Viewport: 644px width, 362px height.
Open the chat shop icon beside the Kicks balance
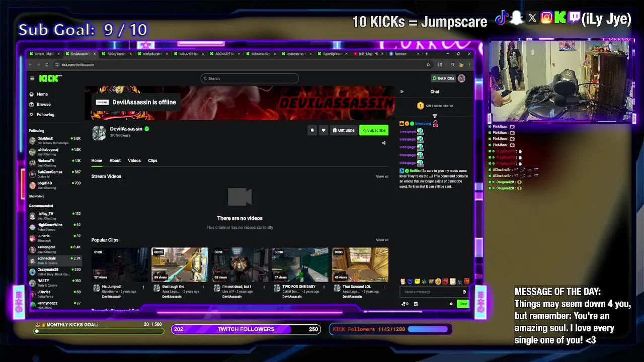[x=416, y=304]
